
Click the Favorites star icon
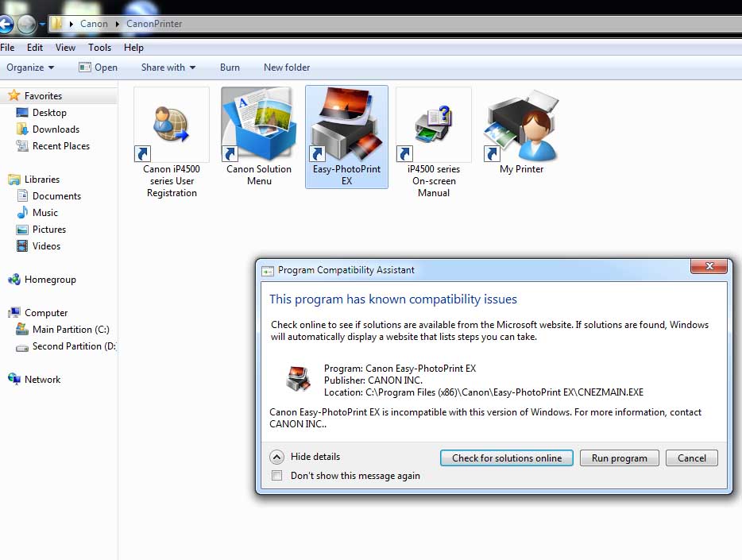pyautogui.click(x=14, y=95)
